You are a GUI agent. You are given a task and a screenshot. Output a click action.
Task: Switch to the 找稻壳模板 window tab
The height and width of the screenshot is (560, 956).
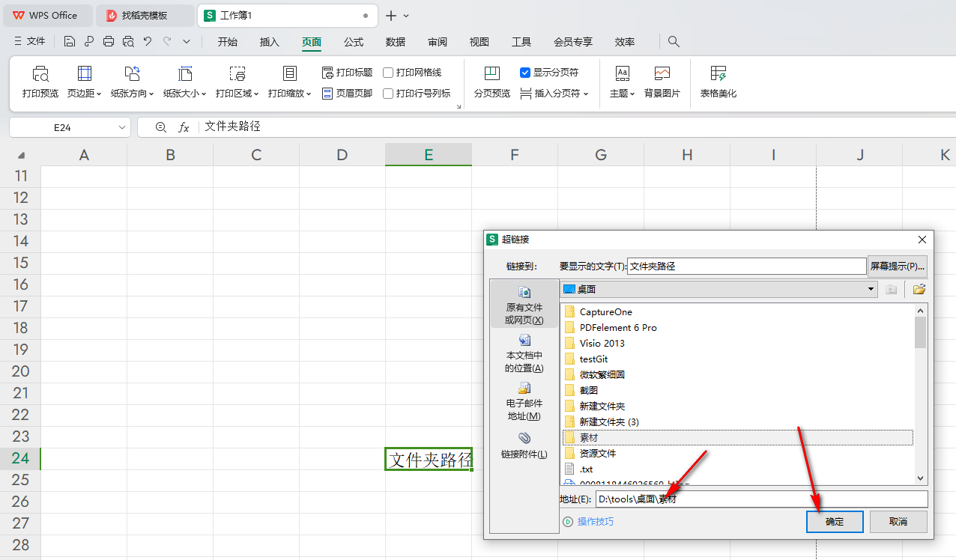145,15
